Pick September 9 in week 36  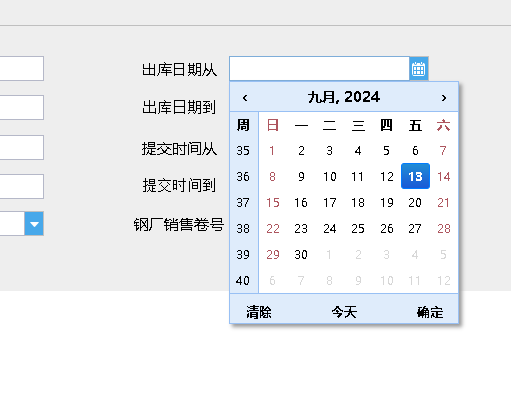pos(301,176)
